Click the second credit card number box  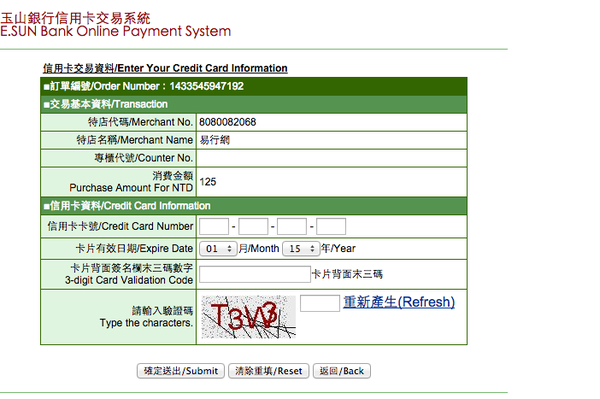tap(253, 226)
